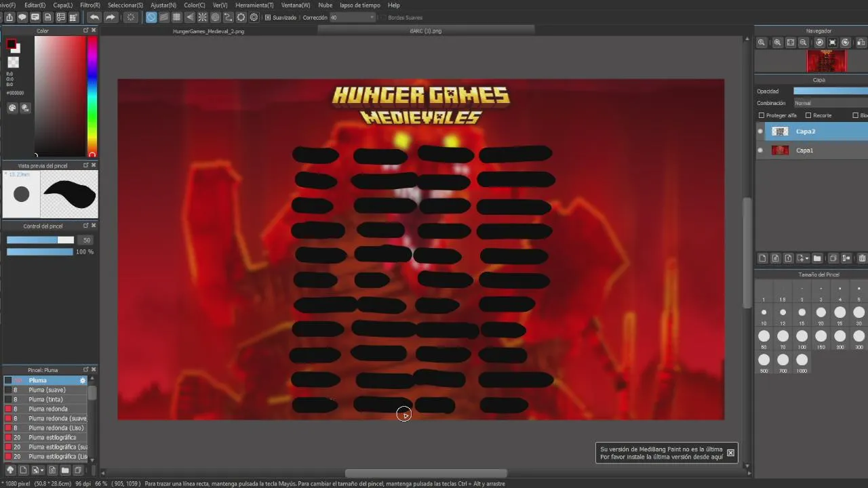Viewport: 868px width, 488px height.
Task: Delete layer with the trash icon
Action: tap(863, 258)
